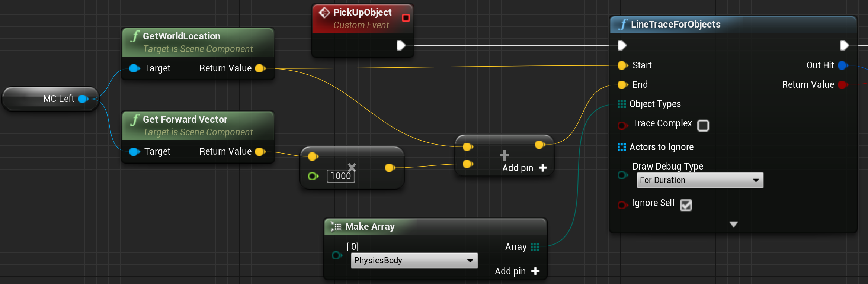Enable the Trace Complex checkbox
This screenshot has width=868, height=284.
coord(703,126)
